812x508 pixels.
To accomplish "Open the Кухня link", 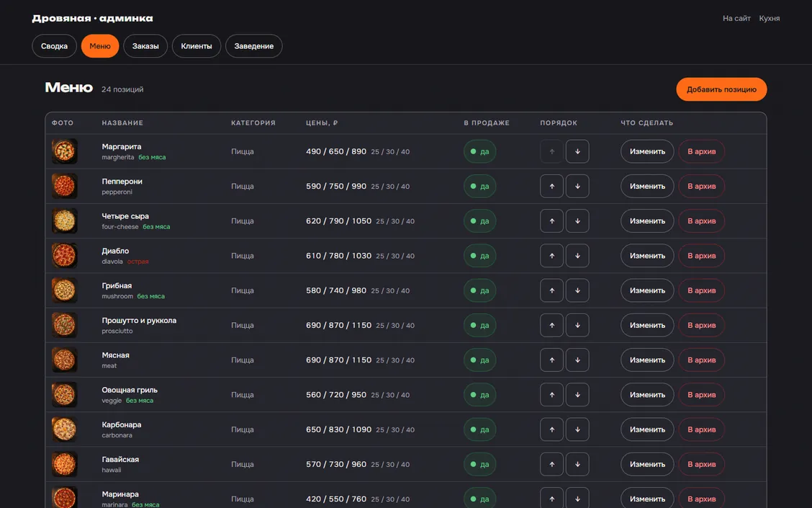I will pos(769,18).
